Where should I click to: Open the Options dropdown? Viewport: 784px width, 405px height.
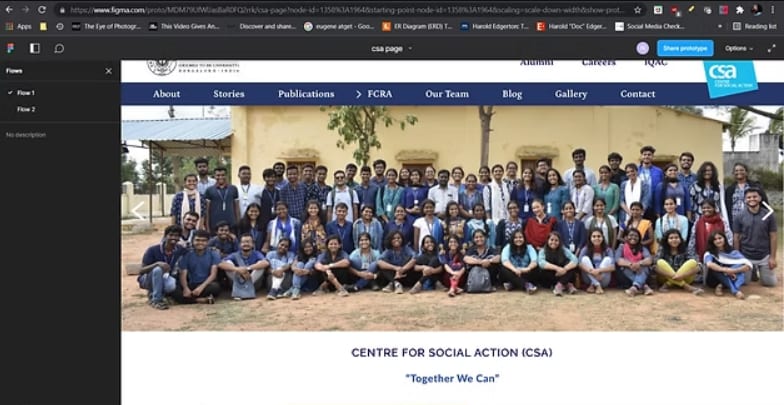pos(739,48)
